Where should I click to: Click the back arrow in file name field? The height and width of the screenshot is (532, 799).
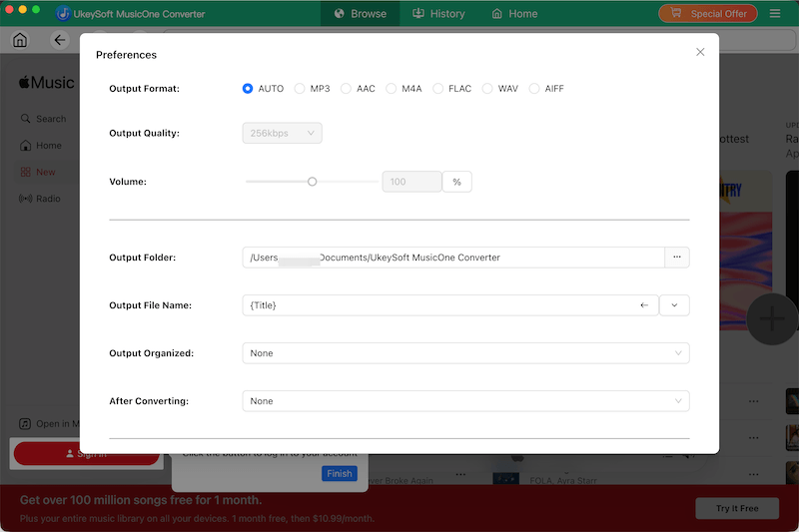(644, 305)
